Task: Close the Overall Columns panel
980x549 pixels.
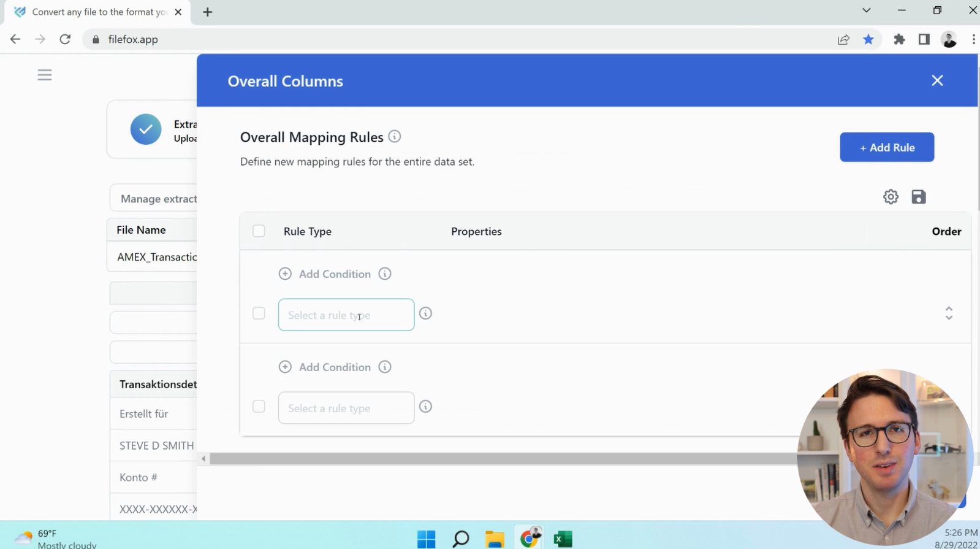Action: pos(937,80)
